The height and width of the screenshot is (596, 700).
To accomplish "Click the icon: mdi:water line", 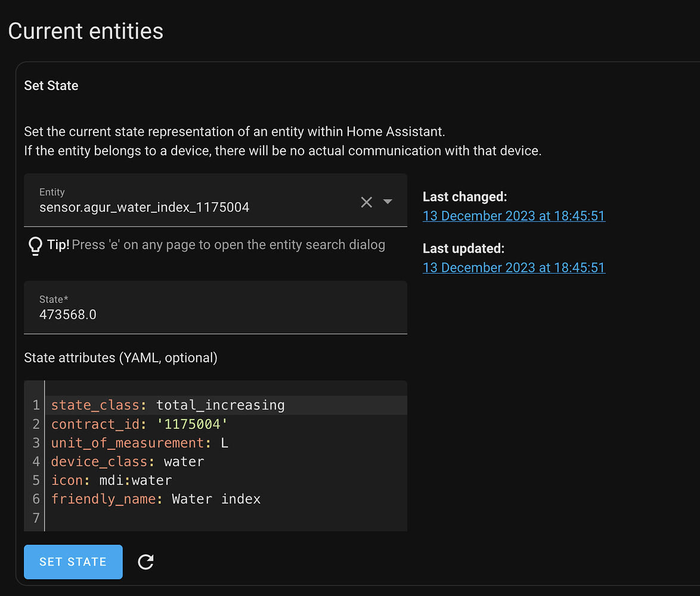I will 111,480.
